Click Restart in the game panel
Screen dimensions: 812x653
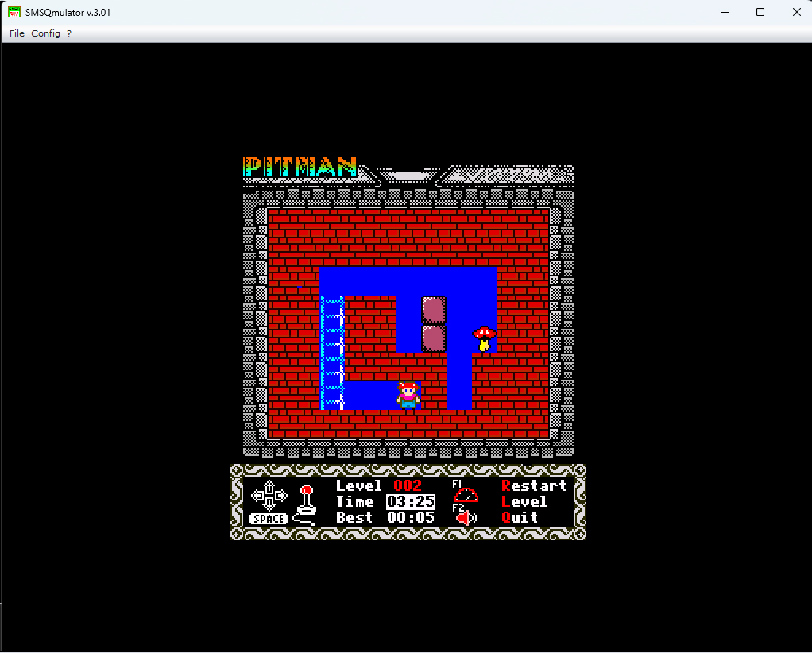533,485
